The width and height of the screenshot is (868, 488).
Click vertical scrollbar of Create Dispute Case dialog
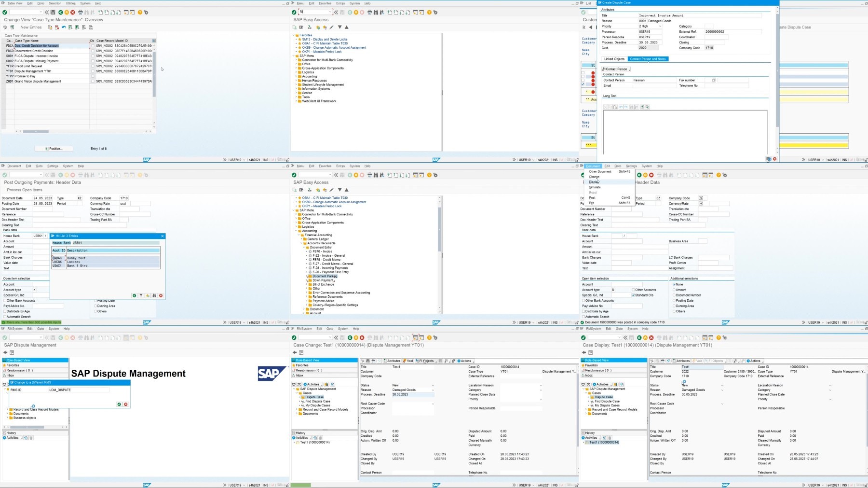click(x=776, y=70)
